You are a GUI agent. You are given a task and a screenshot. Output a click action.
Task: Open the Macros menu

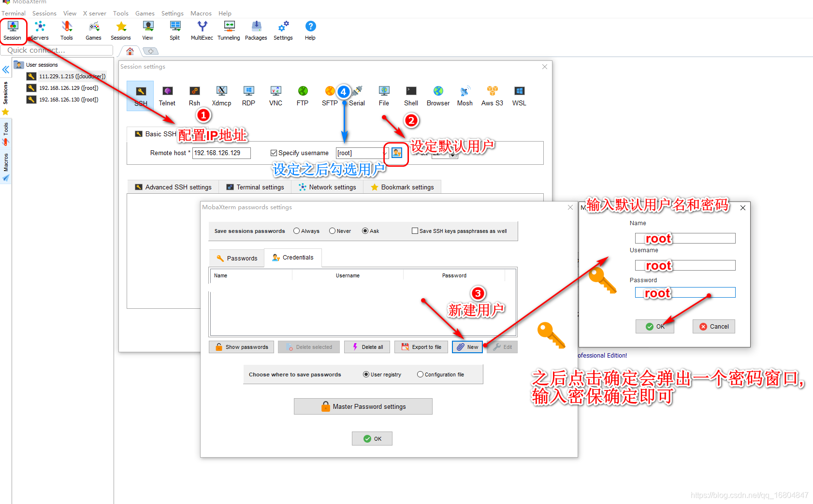pyautogui.click(x=201, y=13)
